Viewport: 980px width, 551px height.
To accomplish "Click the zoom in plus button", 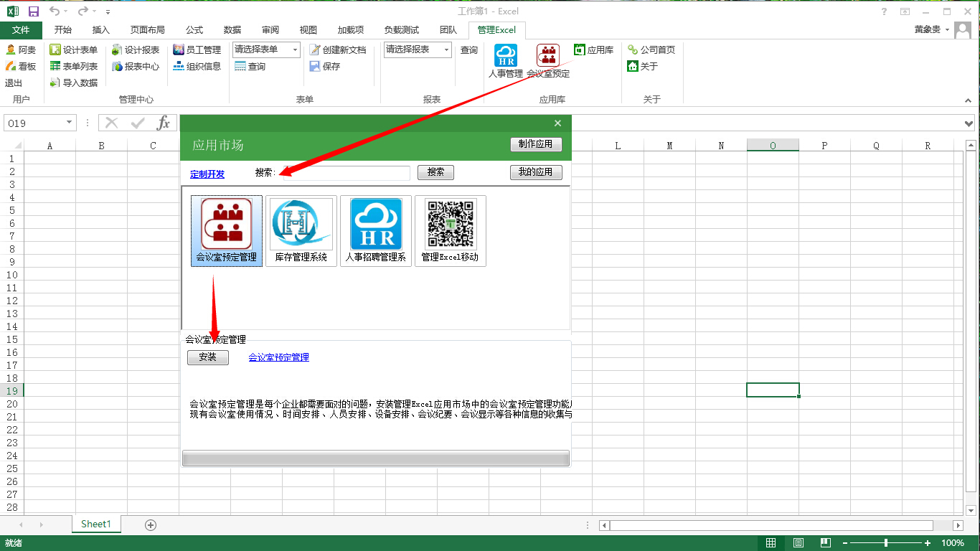I will (928, 543).
